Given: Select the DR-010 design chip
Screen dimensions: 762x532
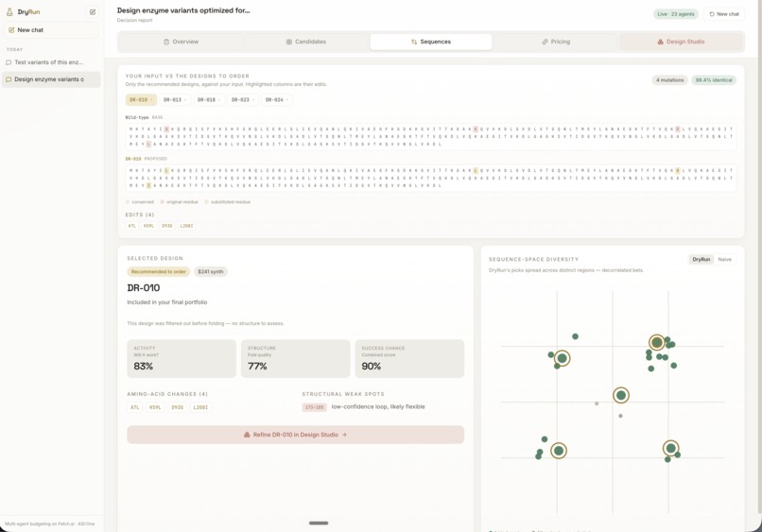Looking at the screenshot, I should (141, 99).
